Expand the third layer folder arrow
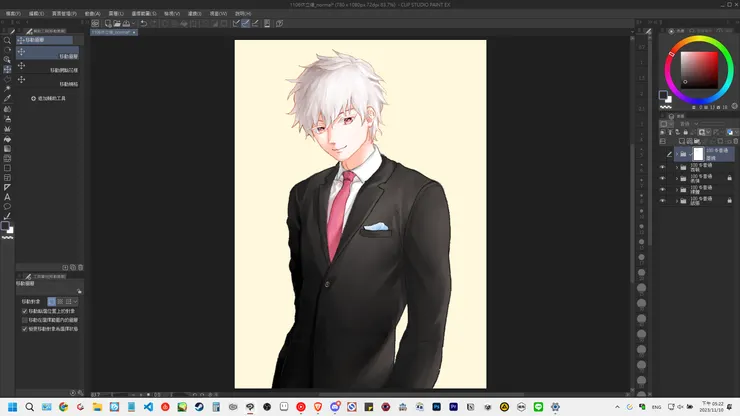The width and height of the screenshot is (740, 416). point(677,178)
